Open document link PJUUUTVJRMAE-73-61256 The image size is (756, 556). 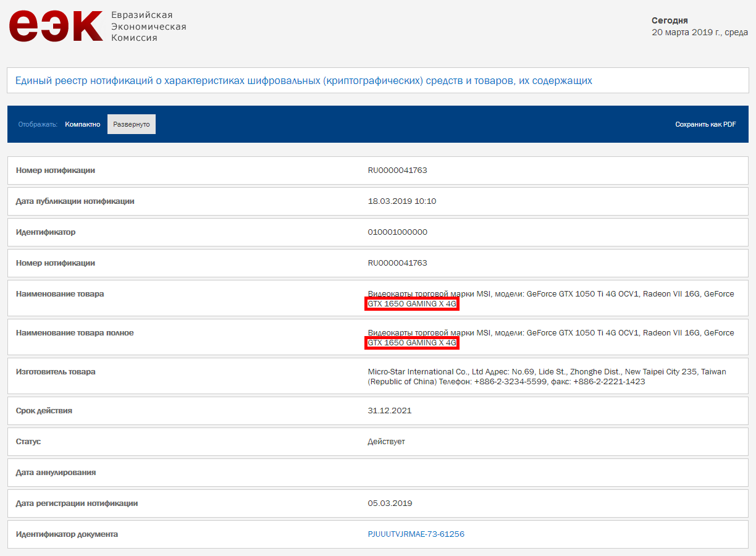pyautogui.click(x=416, y=534)
